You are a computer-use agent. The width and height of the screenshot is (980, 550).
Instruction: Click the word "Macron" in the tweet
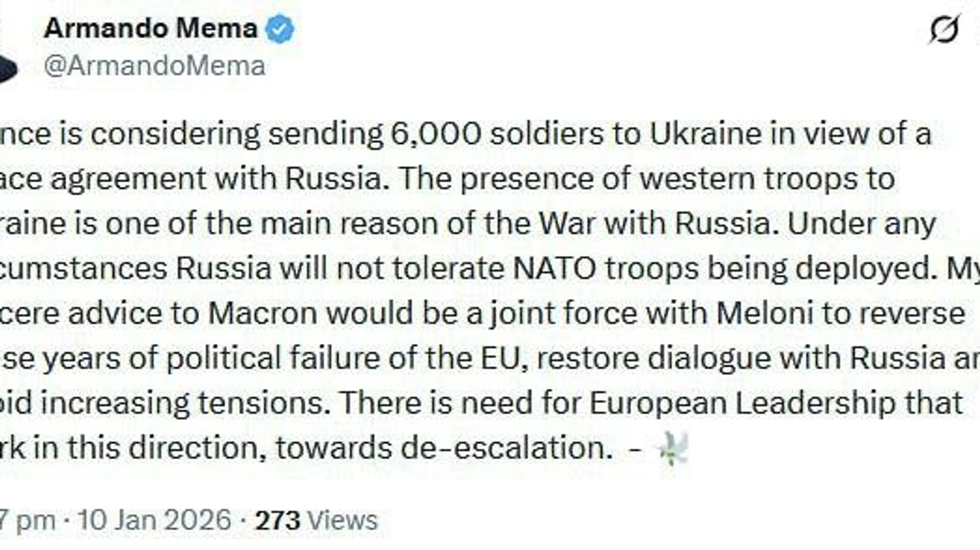(x=263, y=313)
